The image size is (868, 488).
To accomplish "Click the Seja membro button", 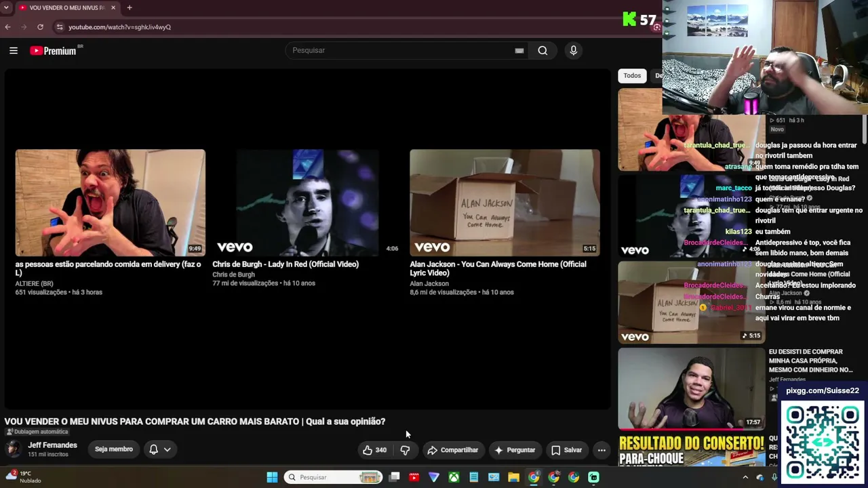I will [114, 449].
